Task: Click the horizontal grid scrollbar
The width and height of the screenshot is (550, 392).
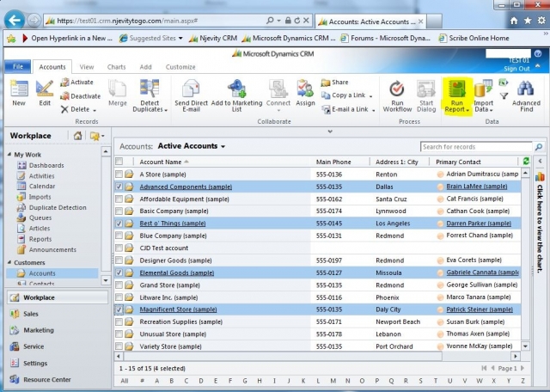Action: (x=283, y=356)
